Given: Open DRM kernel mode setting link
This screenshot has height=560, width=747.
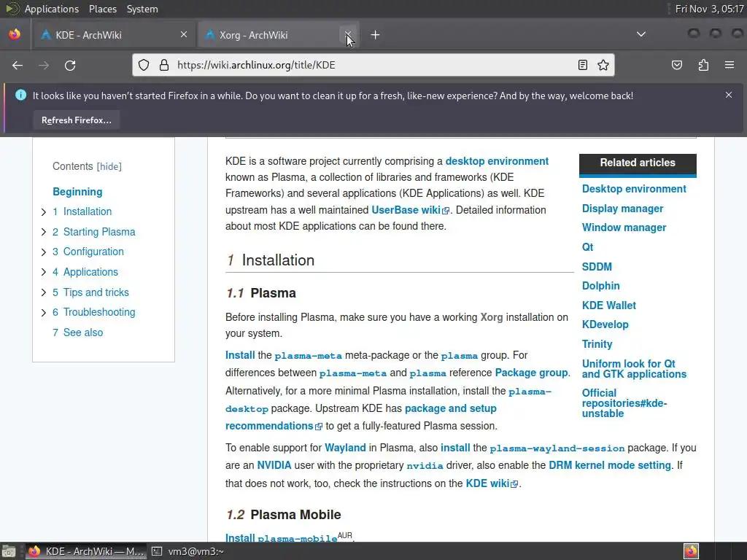Looking at the screenshot, I should (610, 465).
